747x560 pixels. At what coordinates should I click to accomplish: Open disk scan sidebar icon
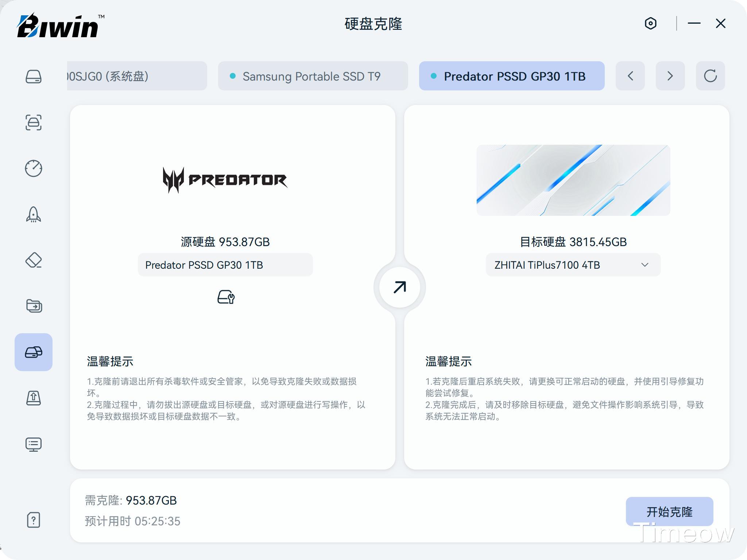coord(34,122)
